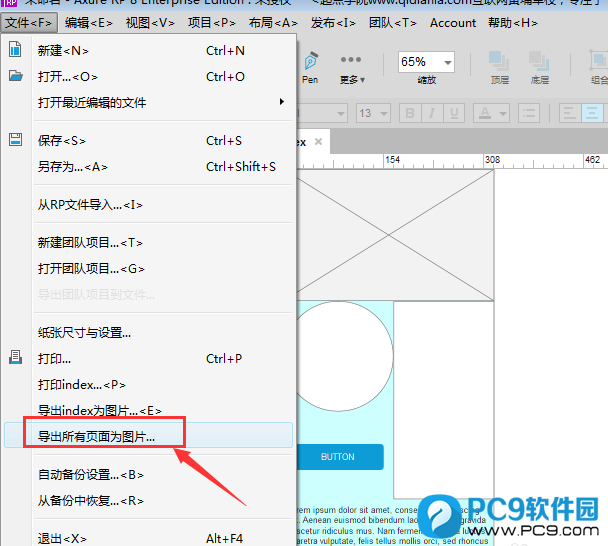Open the 发布<I> menu
This screenshot has width=608, height=546.
pyautogui.click(x=333, y=23)
